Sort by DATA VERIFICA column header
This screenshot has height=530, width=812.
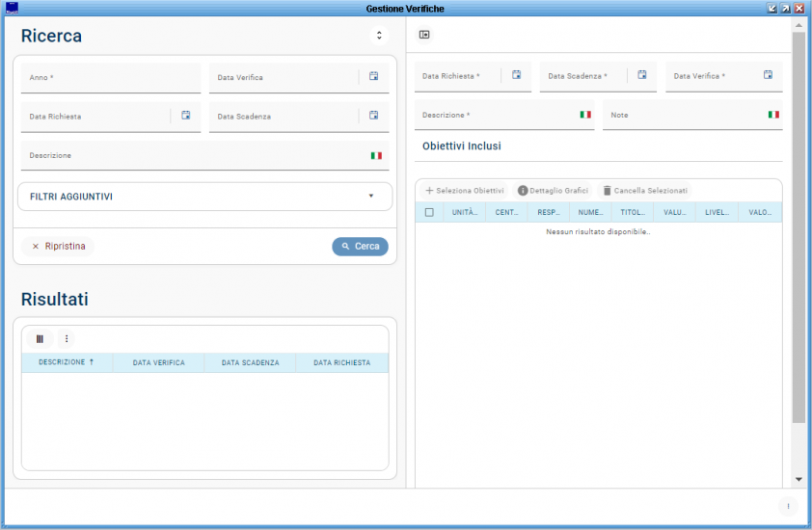158,362
